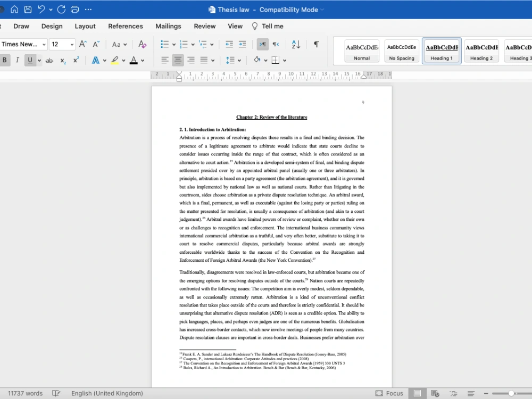The width and height of the screenshot is (532, 399).
Task: Apply the No Spacing style
Action: [402, 51]
